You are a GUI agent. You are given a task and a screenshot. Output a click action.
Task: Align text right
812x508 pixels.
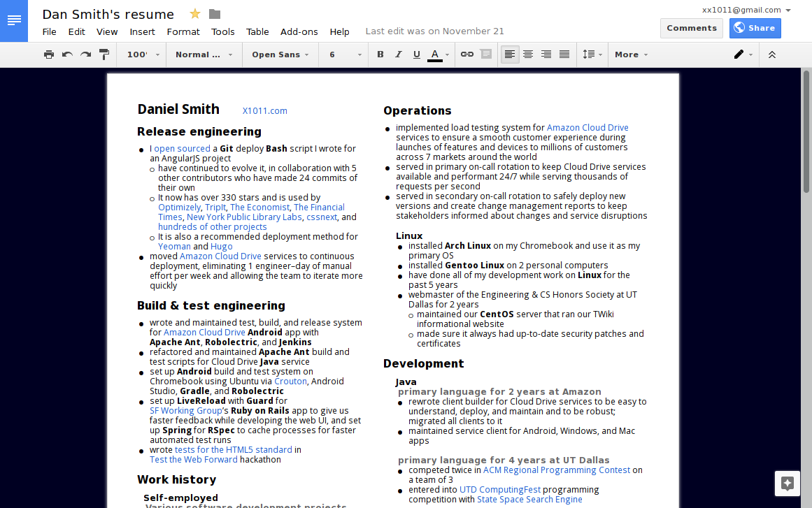(x=546, y=55)
